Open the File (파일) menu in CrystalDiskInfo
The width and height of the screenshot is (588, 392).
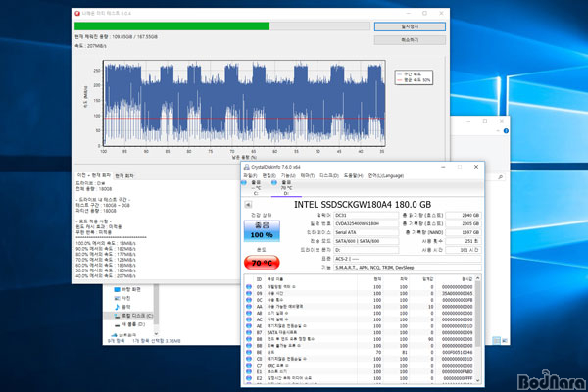coord(250,175)
